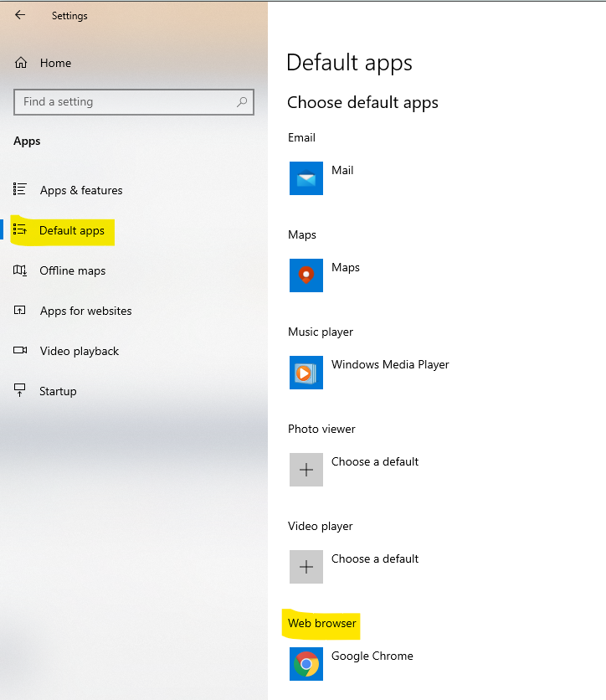Image resolution: width=606 pixels, height=700 pixels.
Task: Choose a default for Video player
Action: pos(375,558)
